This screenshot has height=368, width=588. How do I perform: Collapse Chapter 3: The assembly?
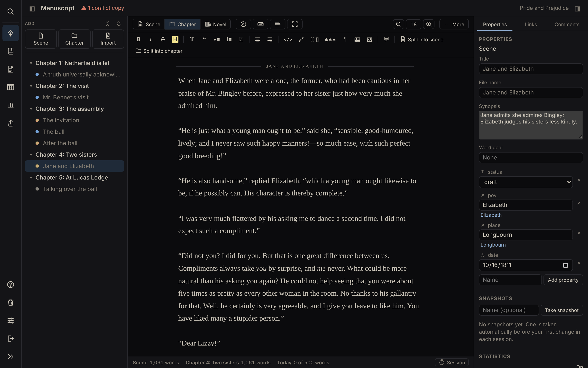click(31, 109)
